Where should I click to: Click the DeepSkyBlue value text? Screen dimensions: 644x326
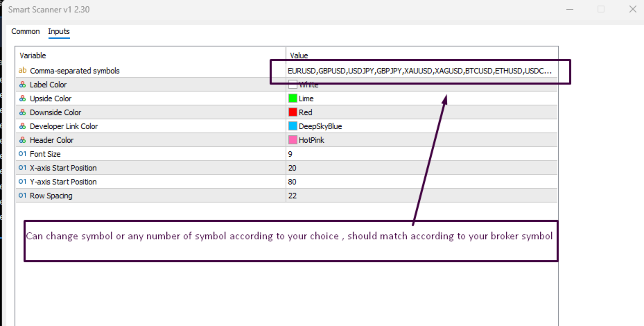click(x=320, y=126)
